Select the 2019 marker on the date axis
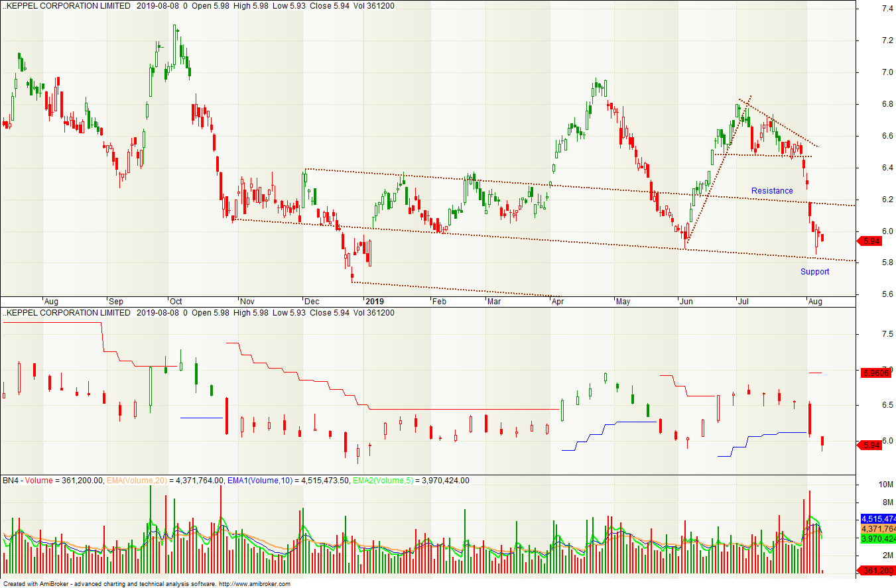Viewport: 896px width, 588px height. [x=375, y=301]
